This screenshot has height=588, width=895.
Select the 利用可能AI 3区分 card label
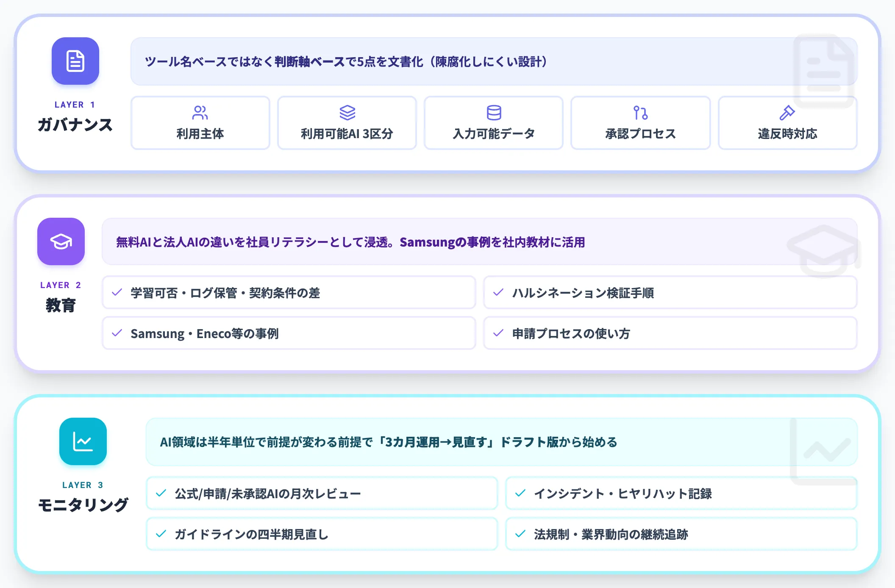(x=347, y=134)
